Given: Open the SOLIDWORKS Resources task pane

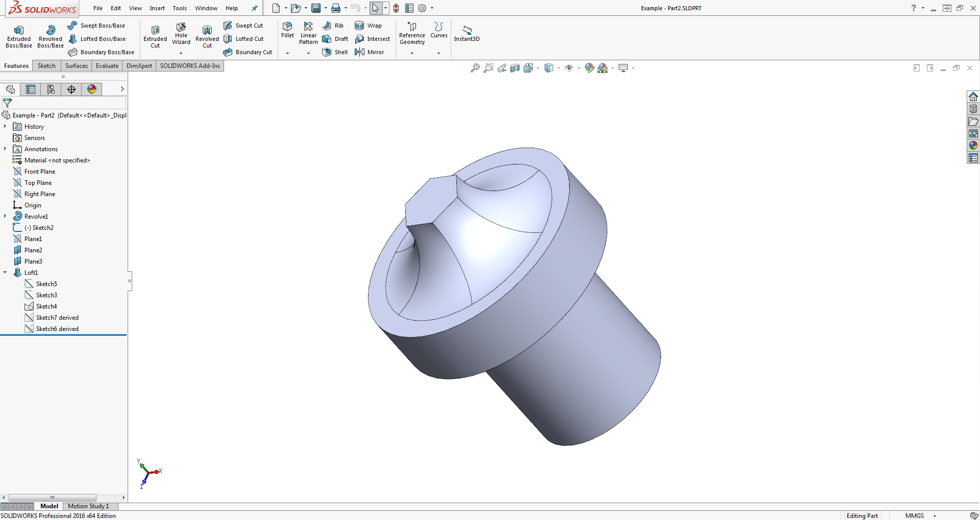Looking at the screenshot, I should tap(973, 97).
